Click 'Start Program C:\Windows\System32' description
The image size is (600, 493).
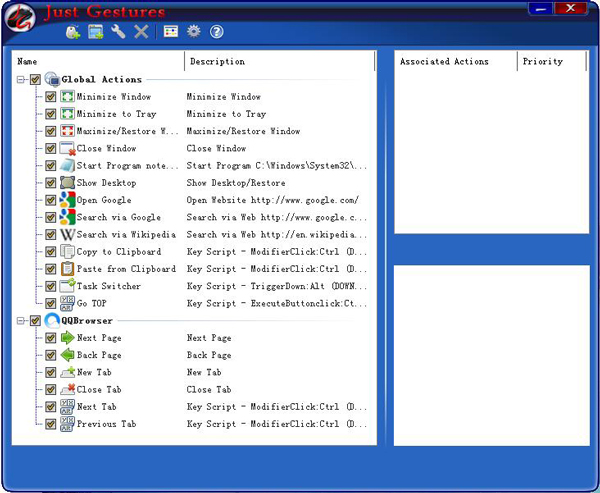point(276,165)
